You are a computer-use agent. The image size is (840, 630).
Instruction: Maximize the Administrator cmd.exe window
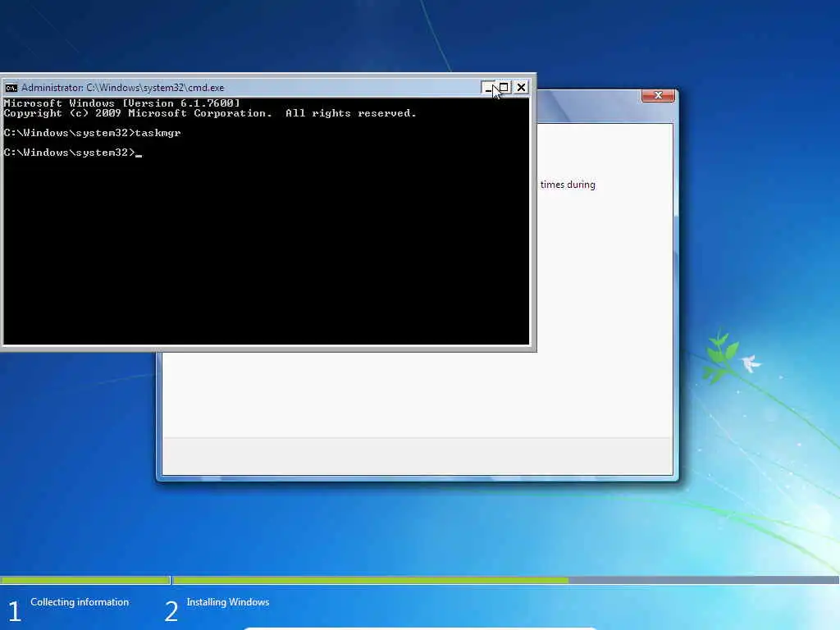(504, 87)
